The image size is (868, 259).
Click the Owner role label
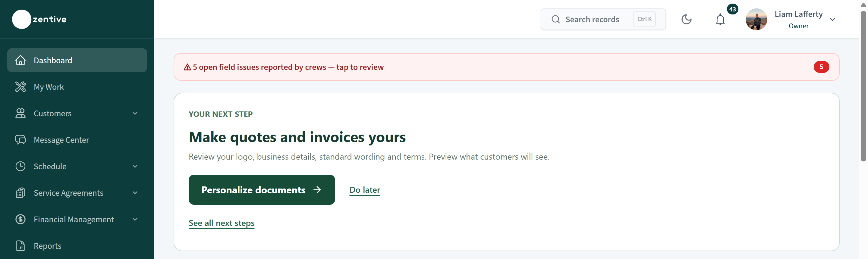pyautogui.click(x=798, y=26)
